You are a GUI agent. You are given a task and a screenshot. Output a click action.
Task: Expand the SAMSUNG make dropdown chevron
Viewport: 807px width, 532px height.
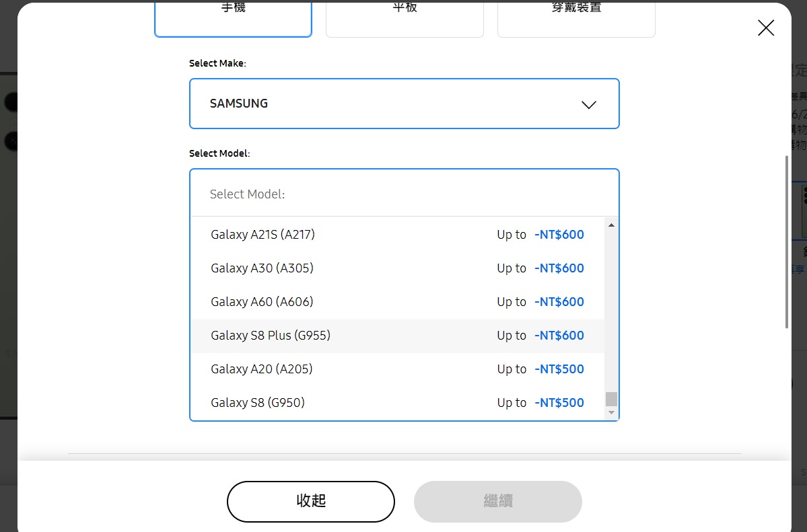[x=588, y=104]
